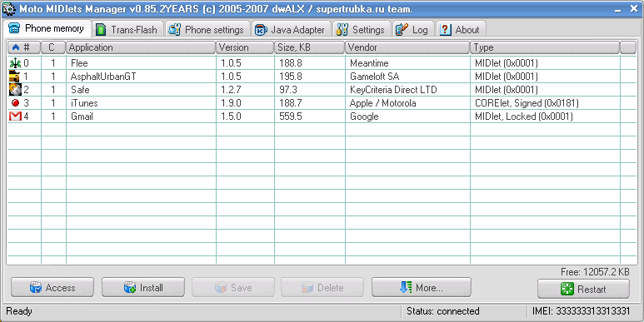Switch to the Java Adapter tab
Image resolution: width=644 pixels, height=322 pixels.
(x=292, y=29)
